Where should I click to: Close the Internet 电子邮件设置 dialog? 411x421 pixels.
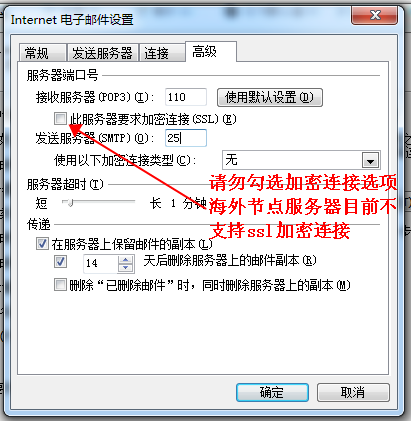[x=375, y=15]
